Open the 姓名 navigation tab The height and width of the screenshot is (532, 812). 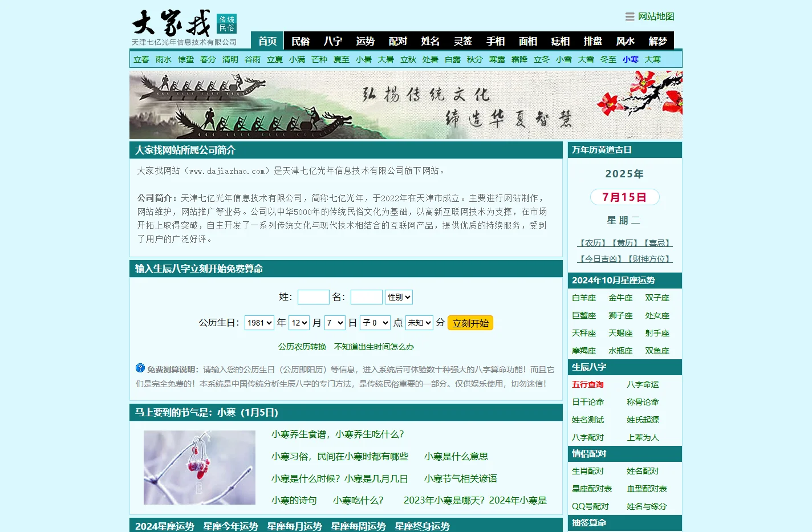click(430, 40)
